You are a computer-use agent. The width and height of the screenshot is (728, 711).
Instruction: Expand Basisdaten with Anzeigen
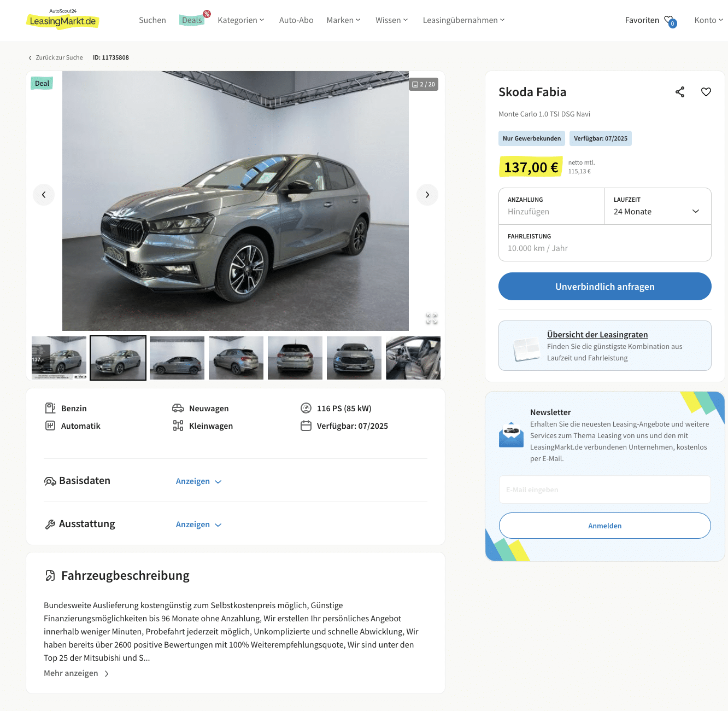198,481
